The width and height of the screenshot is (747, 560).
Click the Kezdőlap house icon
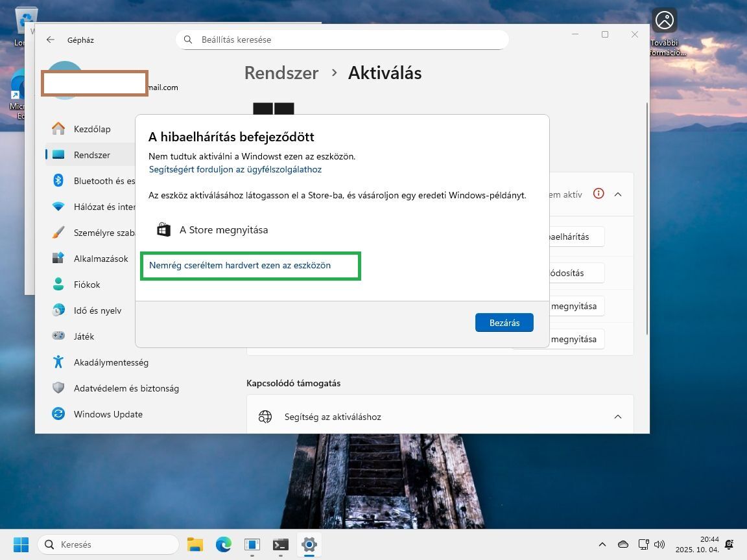pyautogui.click(x=58, y=128)
